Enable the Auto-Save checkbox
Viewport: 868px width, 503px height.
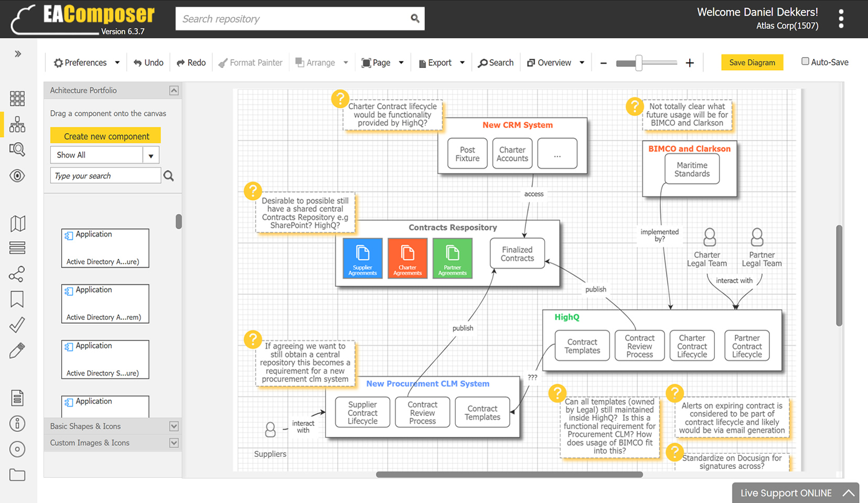click(805, 61)
